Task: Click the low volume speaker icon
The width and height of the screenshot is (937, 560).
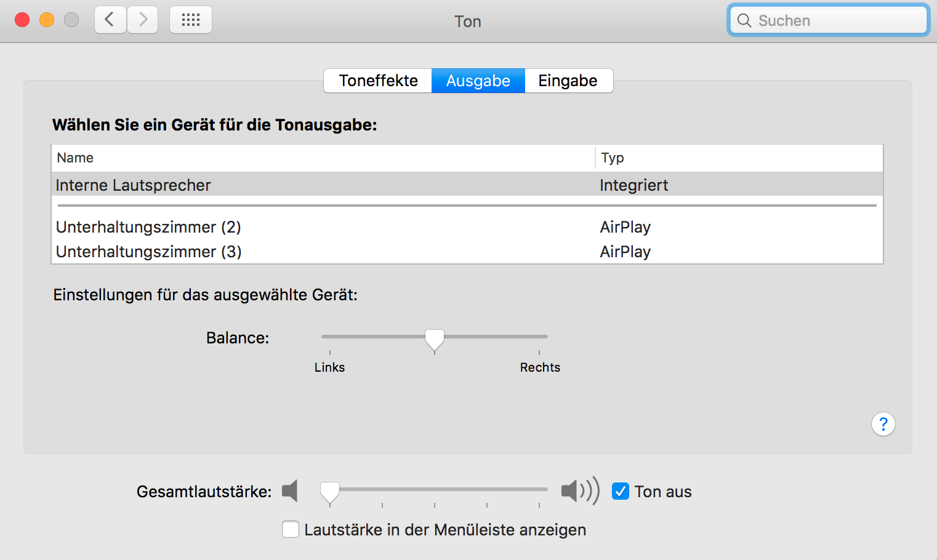Action: pyautogui.click(x=290, y=491)
